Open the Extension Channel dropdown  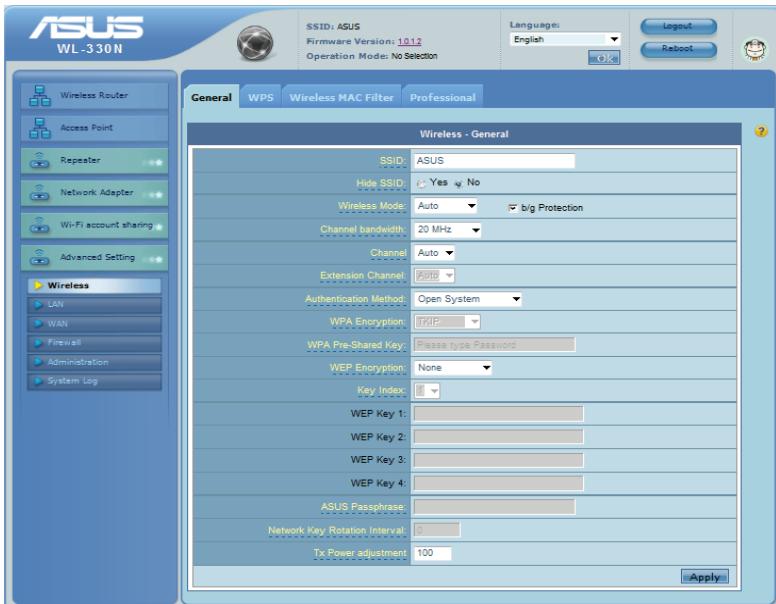pos(435,276)
